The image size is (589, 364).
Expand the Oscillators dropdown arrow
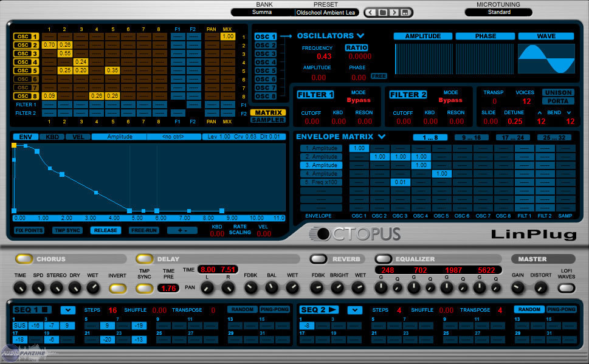[361, 36]
